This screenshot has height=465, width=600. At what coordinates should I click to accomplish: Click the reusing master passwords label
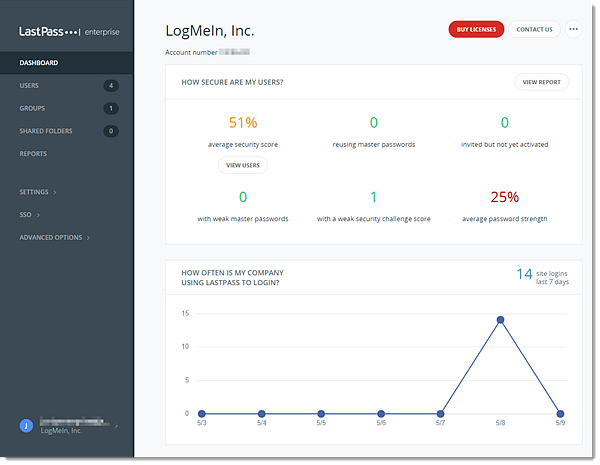click(374, 144)
